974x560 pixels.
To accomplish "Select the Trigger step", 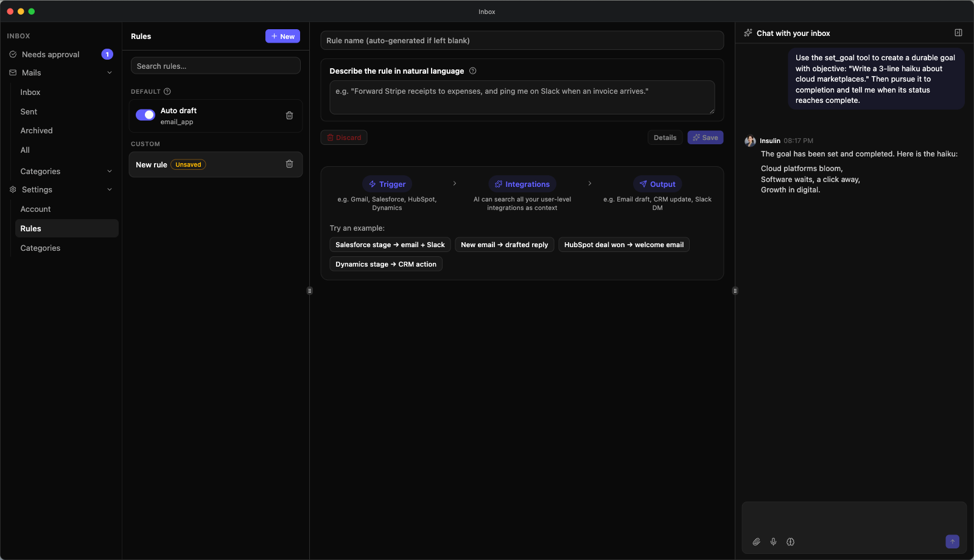I will click(387, 184).
